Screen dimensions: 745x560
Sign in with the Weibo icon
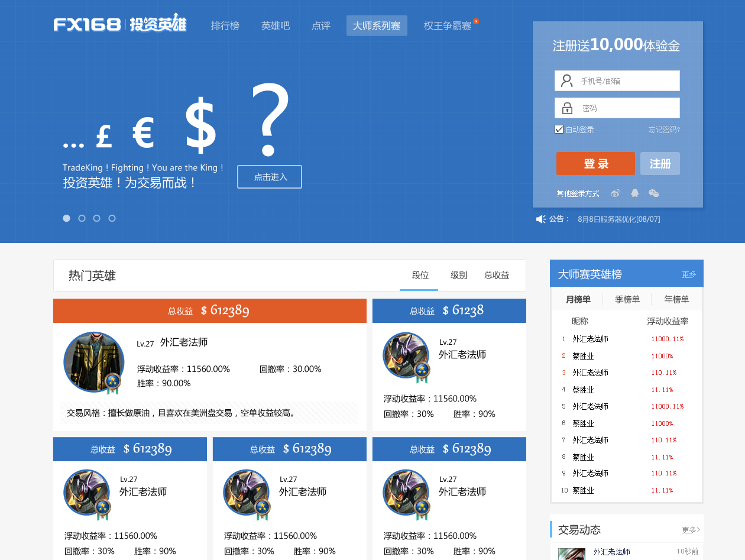pos(615,193)
